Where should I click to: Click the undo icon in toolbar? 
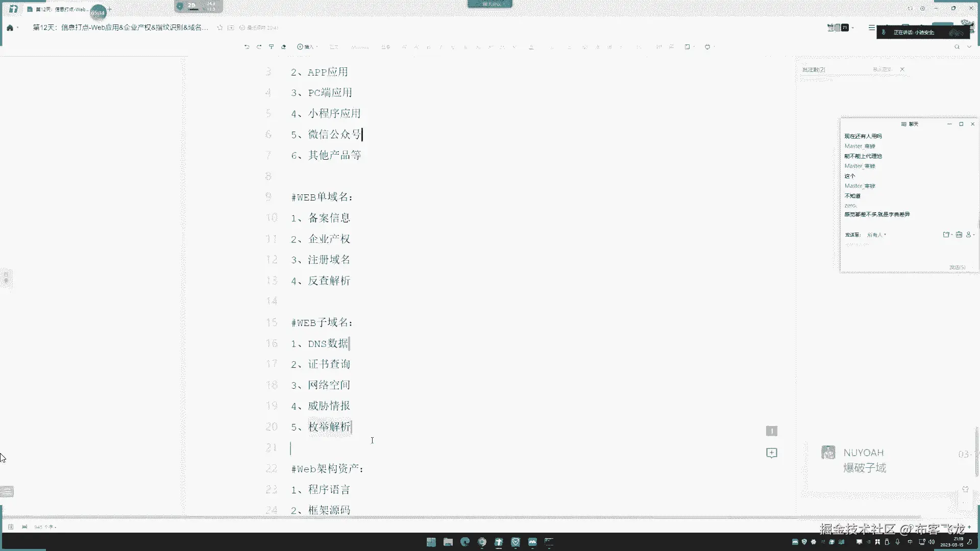247,46
